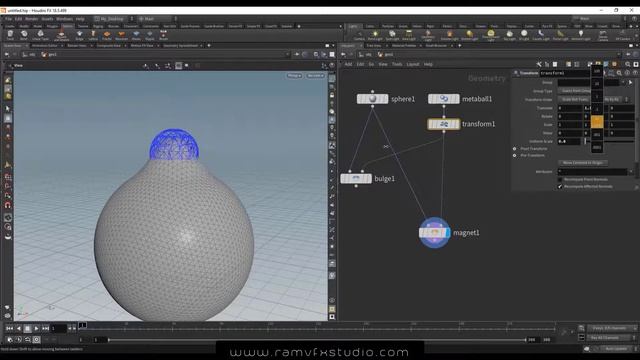This screenshot has width=640, height=360.
Task: Open the Group Type dropdown
Action: 574,91
